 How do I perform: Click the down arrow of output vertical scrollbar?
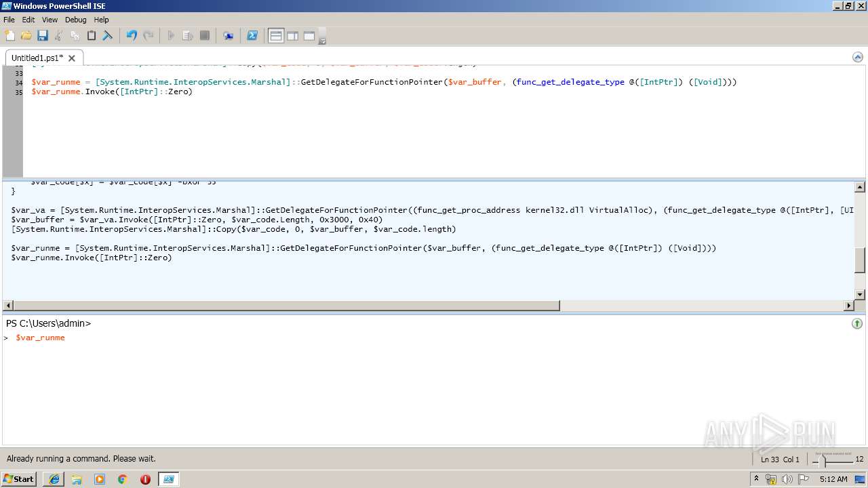860,295
